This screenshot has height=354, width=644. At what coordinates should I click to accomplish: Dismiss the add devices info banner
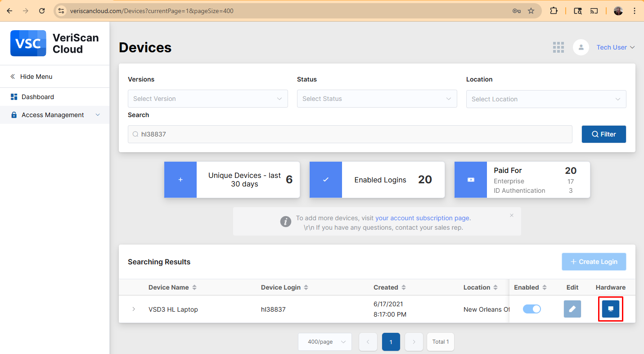(512, 215)
